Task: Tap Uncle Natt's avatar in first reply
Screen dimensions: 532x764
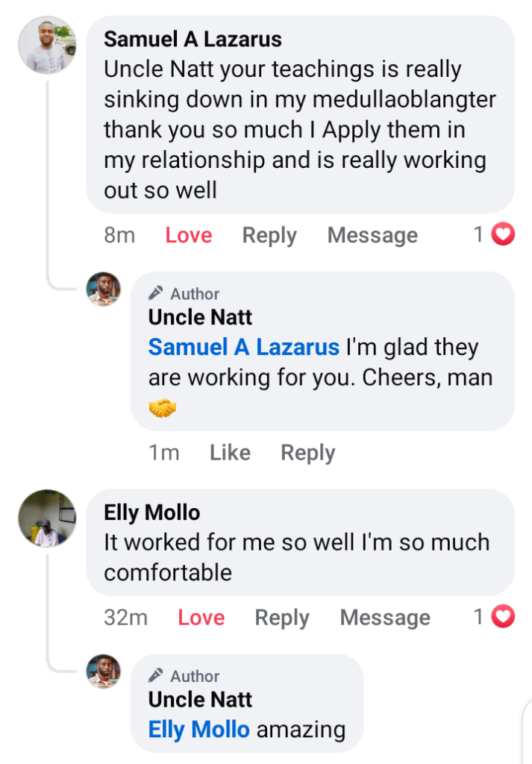Action: click(104, 289)
